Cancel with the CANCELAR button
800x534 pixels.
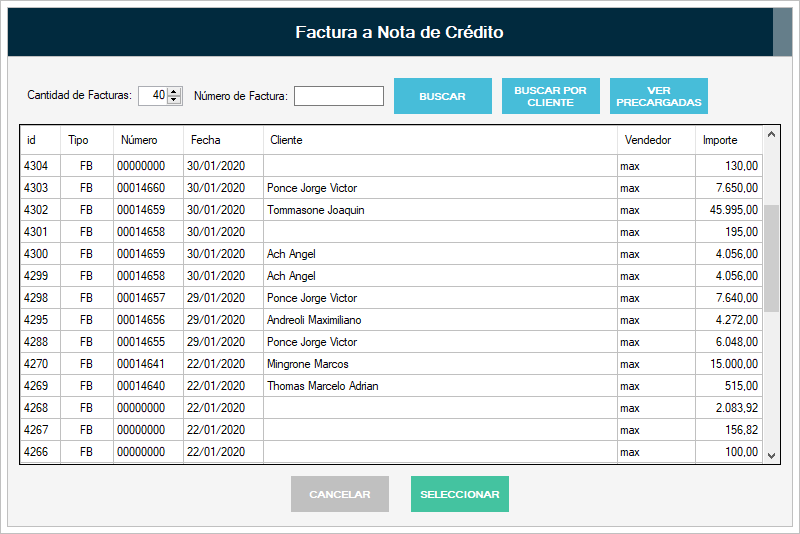point(340,494)
